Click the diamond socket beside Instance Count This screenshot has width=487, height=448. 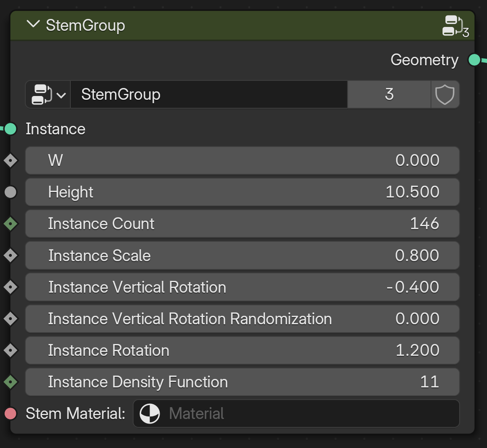click(x=11, y=224)
